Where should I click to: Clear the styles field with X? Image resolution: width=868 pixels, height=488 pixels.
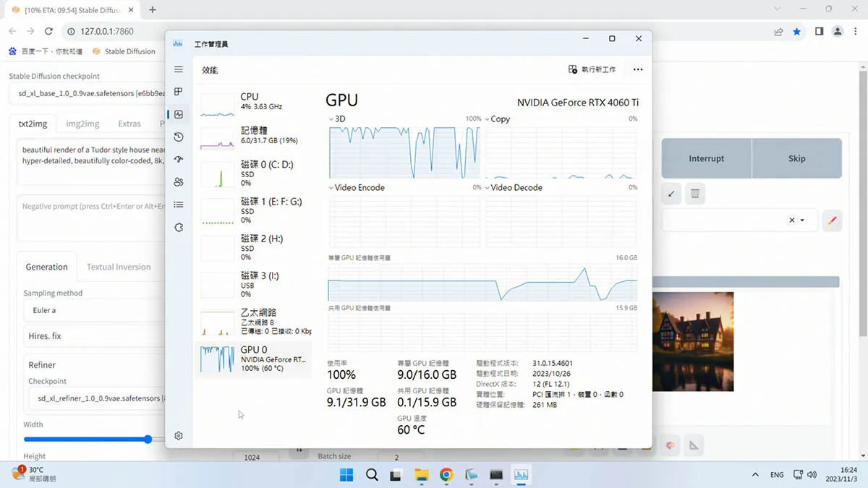point(791,221)
